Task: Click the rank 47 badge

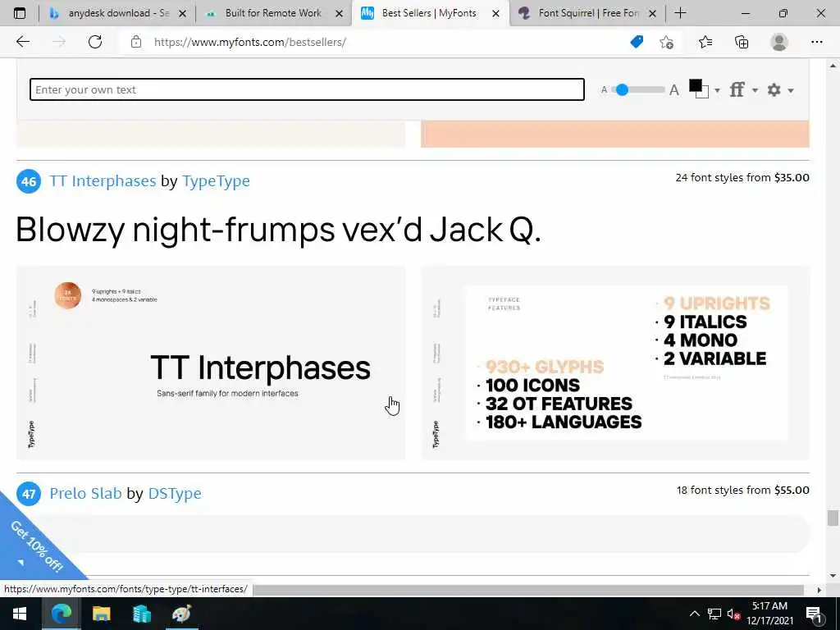Action: click(29, 493)
